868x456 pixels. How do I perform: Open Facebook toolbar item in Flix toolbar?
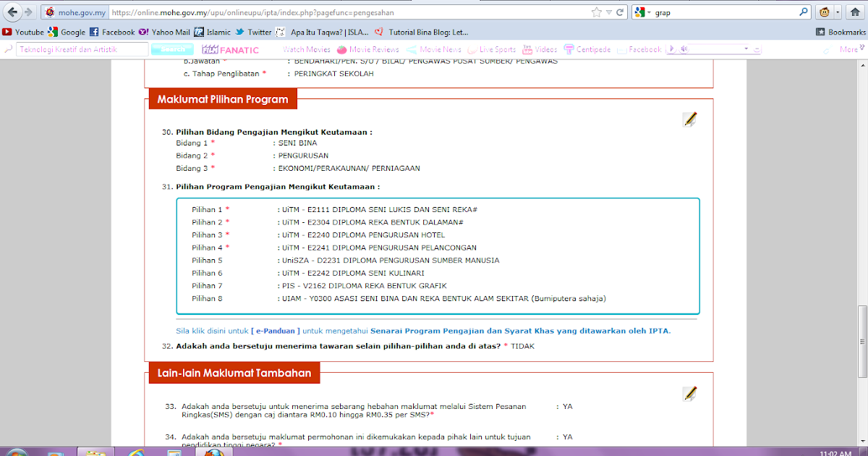click(x=639, y=49)
